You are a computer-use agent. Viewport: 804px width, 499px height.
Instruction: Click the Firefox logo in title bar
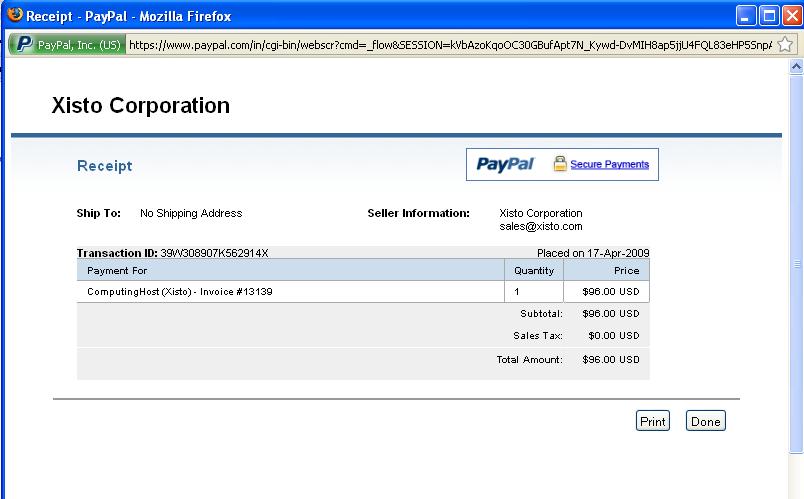[x=15, y=15]
